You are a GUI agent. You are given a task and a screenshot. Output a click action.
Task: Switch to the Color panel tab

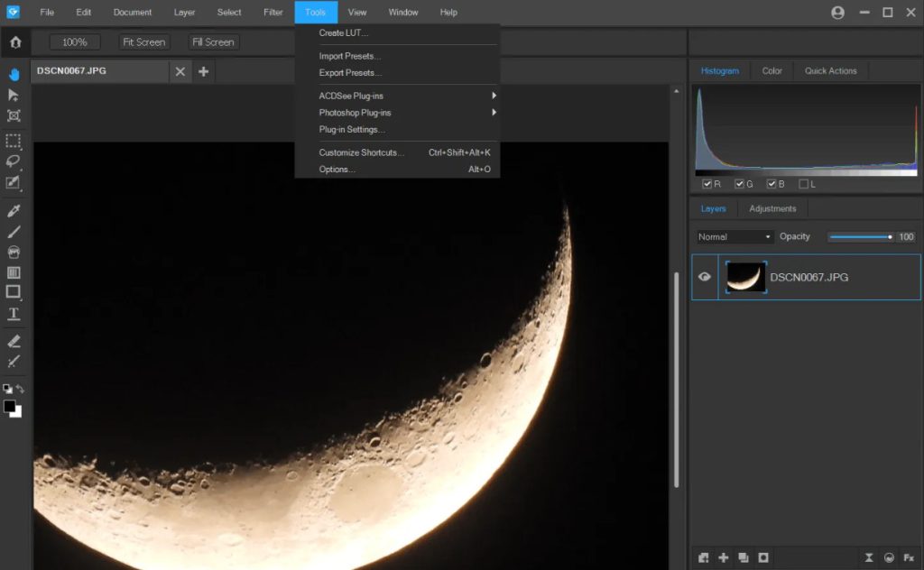772,70
